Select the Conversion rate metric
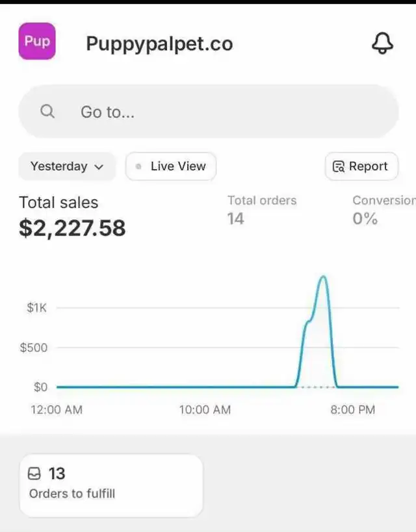The height and width of the screenshot is (532, 416). pos(384,210)
